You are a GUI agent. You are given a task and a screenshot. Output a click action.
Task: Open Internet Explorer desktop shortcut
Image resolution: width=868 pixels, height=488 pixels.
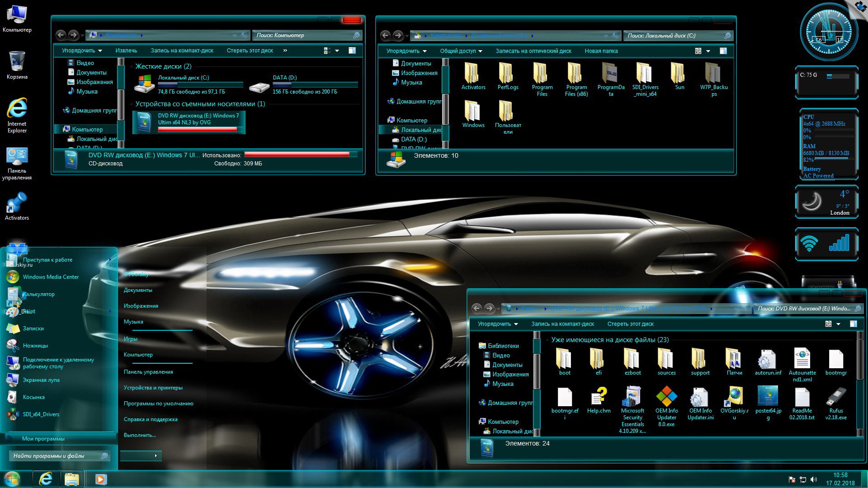coord(17,109)
